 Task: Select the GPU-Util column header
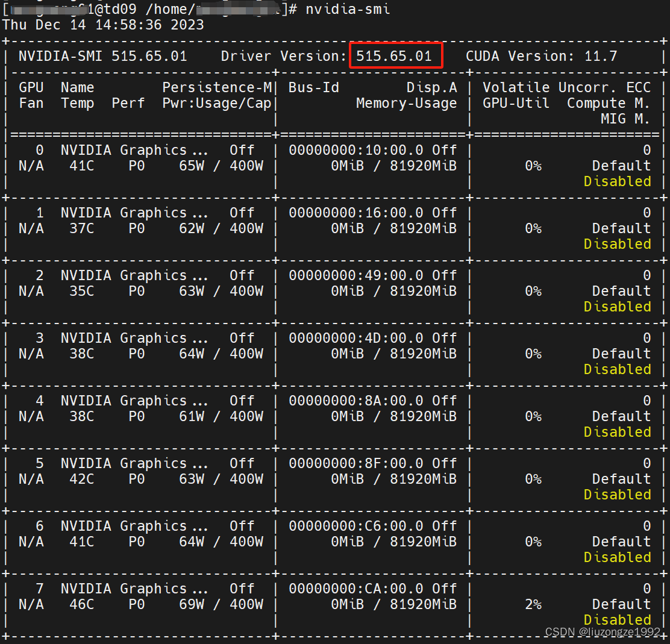click(x=516, y=102)
